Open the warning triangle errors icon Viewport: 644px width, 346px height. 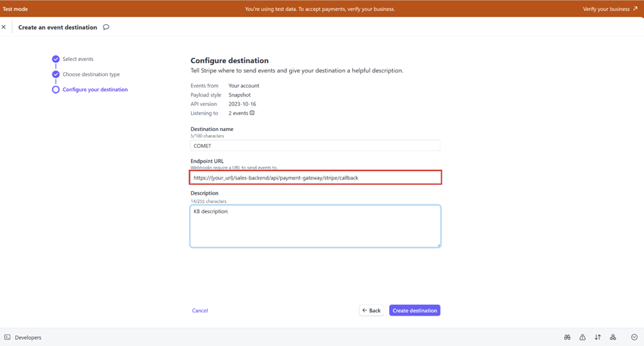[582, 337]
